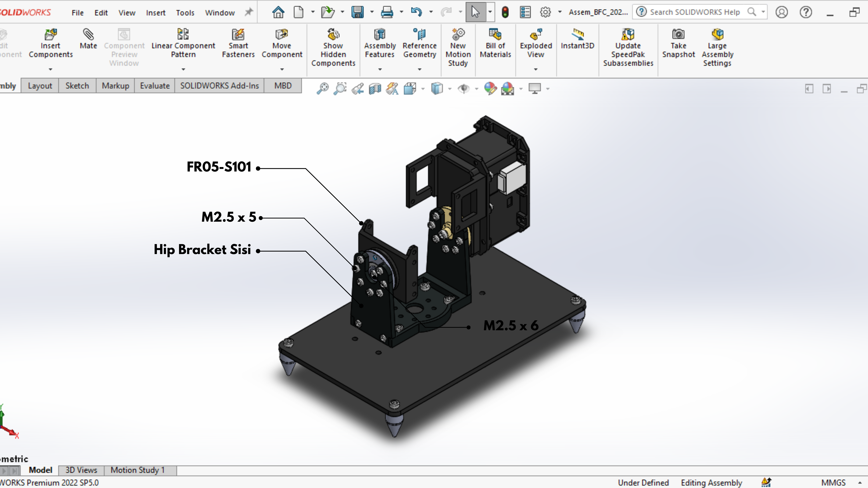Toggle Hide/Show Items eye icon
The height and width of the screenshot is (488, 868).
[x=464, y=89]
